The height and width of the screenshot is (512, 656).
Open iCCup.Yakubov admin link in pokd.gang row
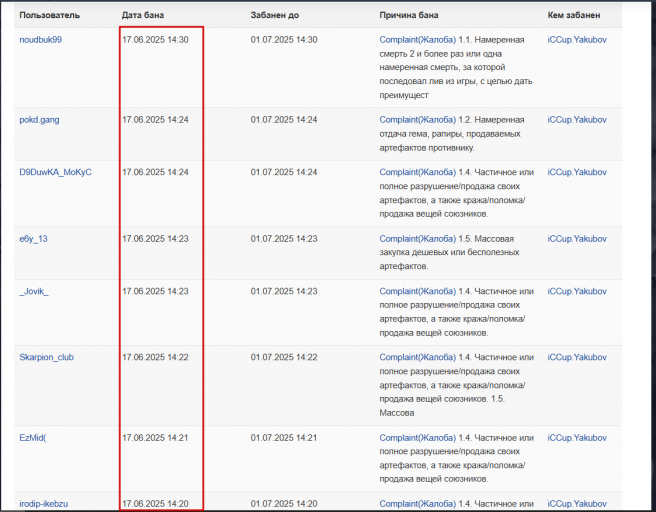point(577,120)
